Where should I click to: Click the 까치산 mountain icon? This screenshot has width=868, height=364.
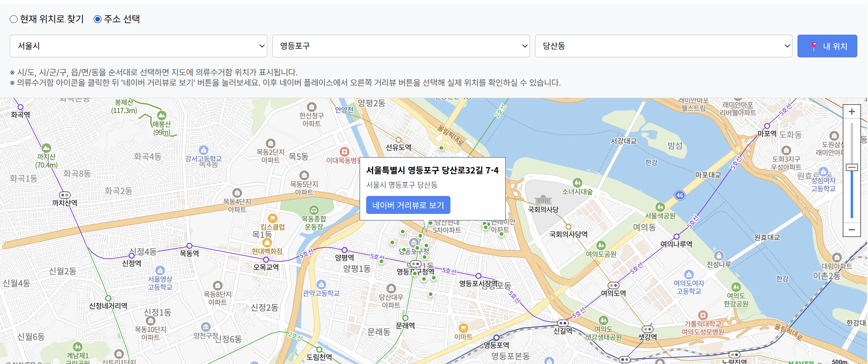tap(46, 148)
